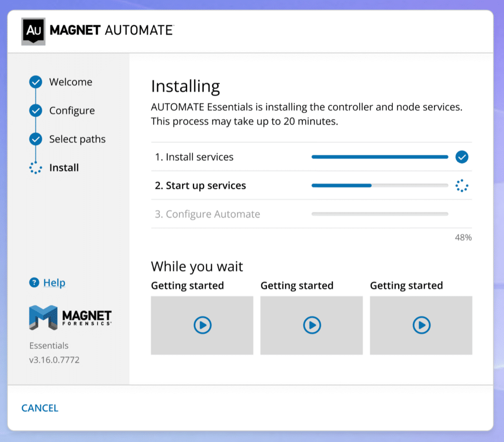This screenshot has height=442, width=504.
Task: Click the Magnet Automate Au logo icon
Action: 33,31
